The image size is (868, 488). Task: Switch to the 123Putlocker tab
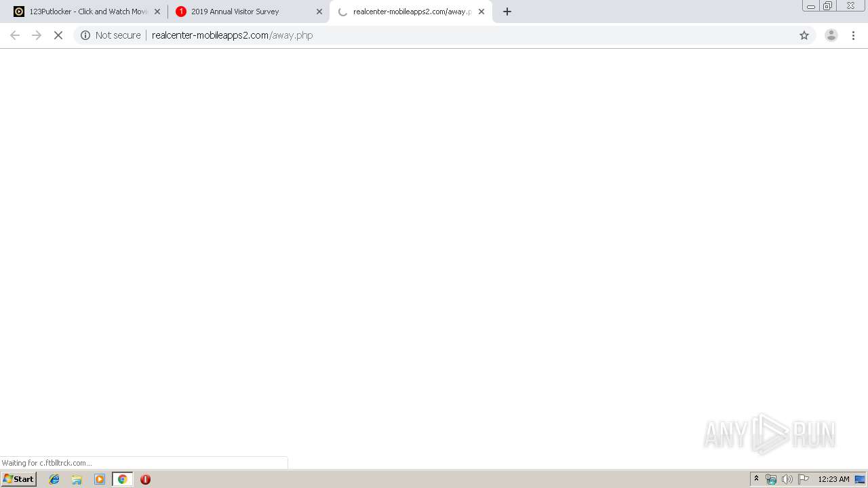pos(87,12)
